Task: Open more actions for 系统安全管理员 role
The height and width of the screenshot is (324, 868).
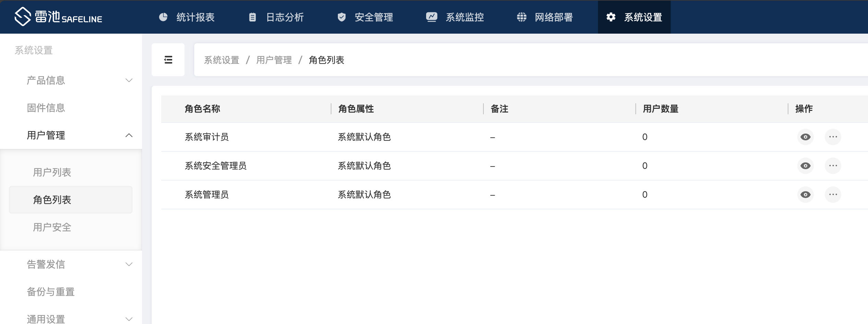Action: click(833, 166)
